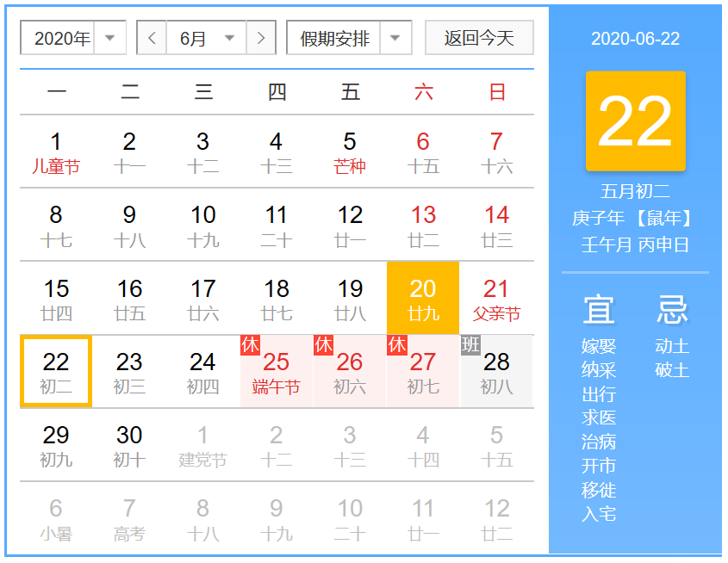Image resolution: width=728 pixels, height=563 pixels.
Task: Select June 9 十八
Action: 129,226
